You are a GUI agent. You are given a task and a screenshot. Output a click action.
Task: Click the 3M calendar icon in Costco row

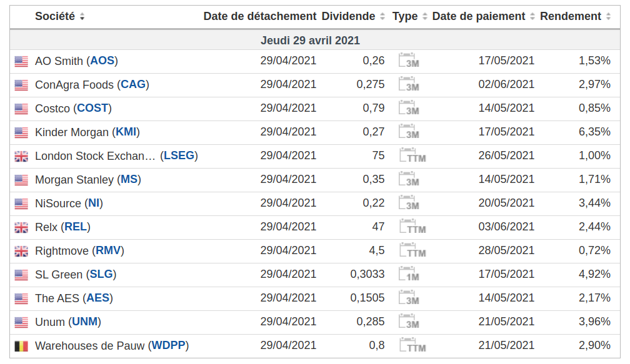tap(409, 107)
